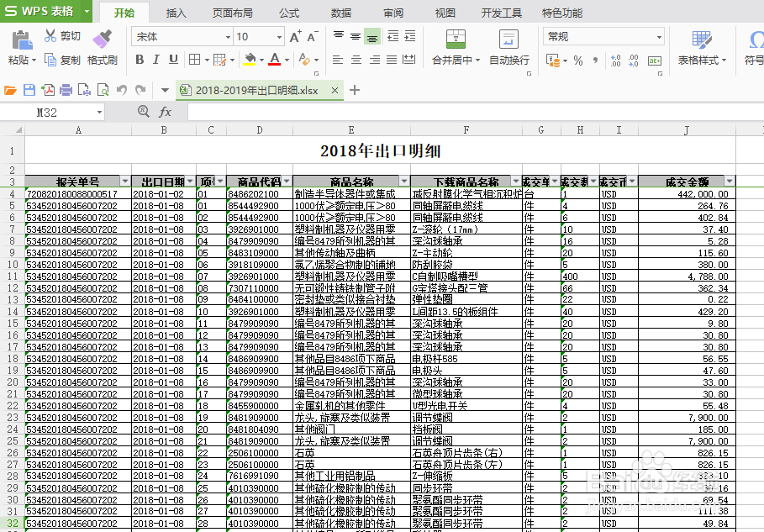This screenshot has width=764, height=532.
Task: Open filter dropdown for 报关单号 column
Action: tap(125, 182)
